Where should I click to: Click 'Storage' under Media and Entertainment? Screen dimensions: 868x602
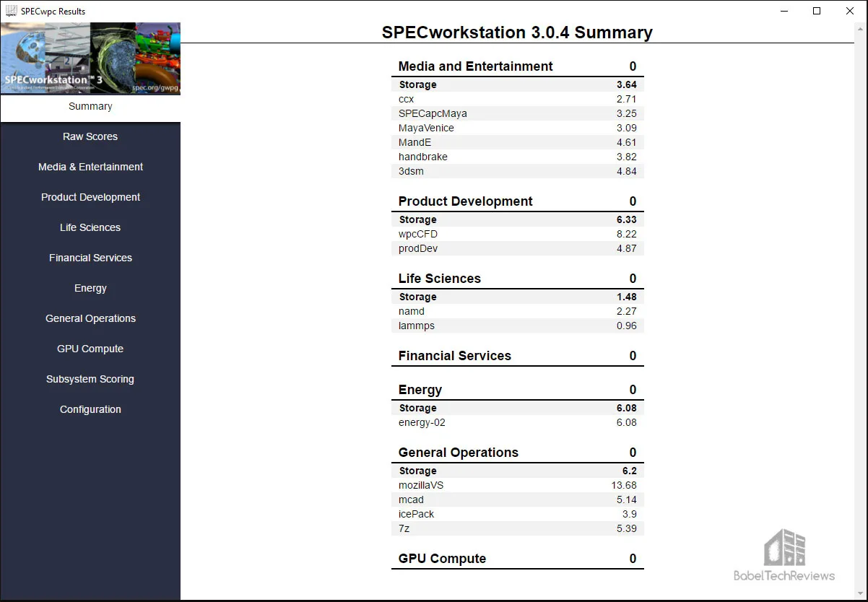pos(417,84)
